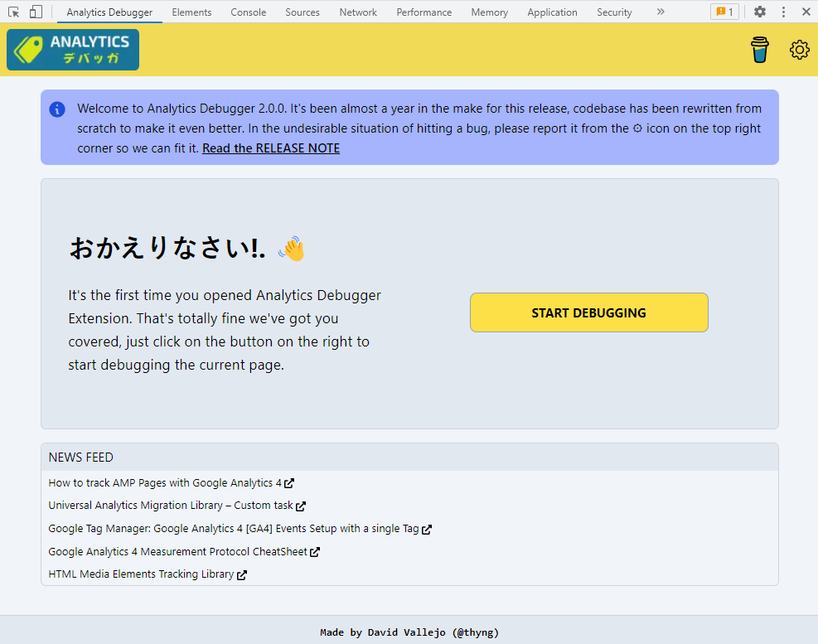Screen dimensions: 818x644
Task: Switch to the Elements tab
Action: [x=191, y=12]
